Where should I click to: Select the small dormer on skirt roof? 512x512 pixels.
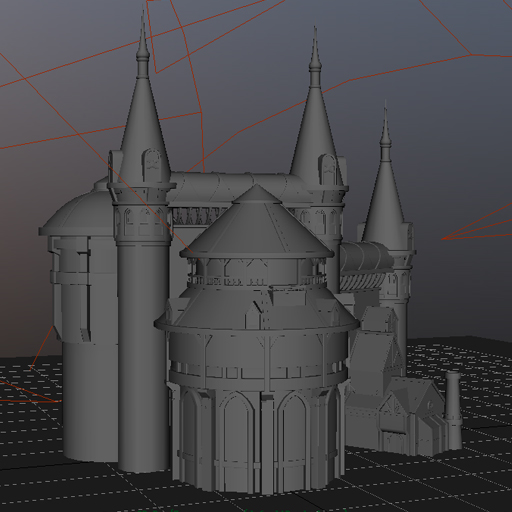pyautogui.click(x=254, y=316)
